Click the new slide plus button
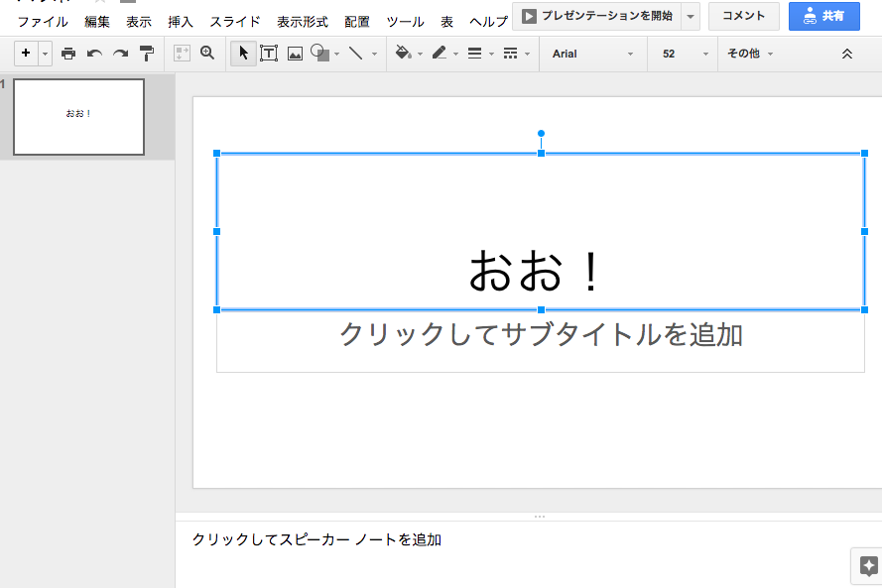This screenshot has width=882, height=588. tap(26, 54)
